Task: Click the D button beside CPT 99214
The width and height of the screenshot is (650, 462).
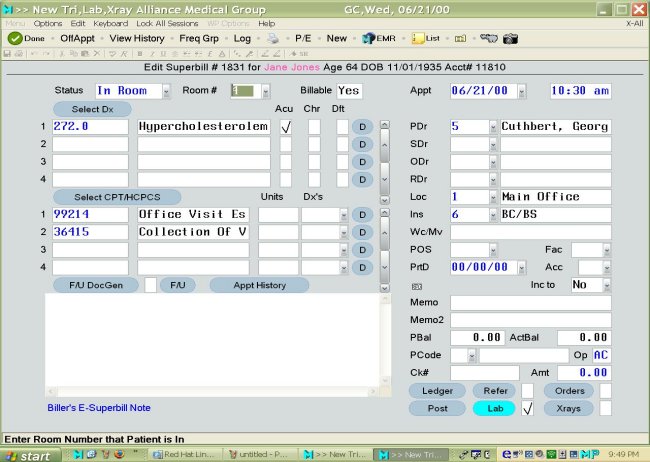Action: tap(362, 214)
